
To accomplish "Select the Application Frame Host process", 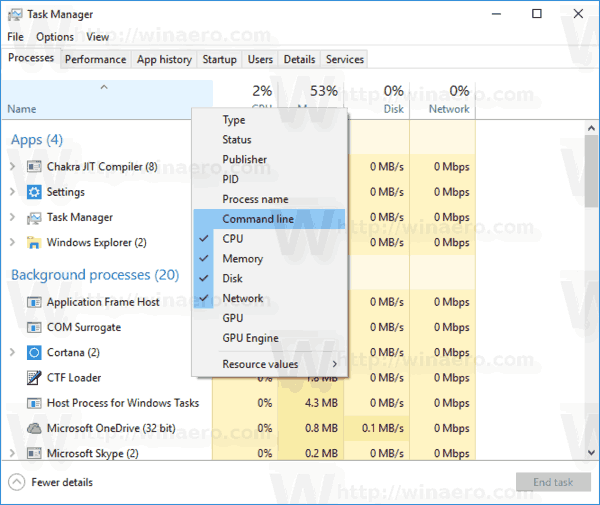I will pos(103,302).
